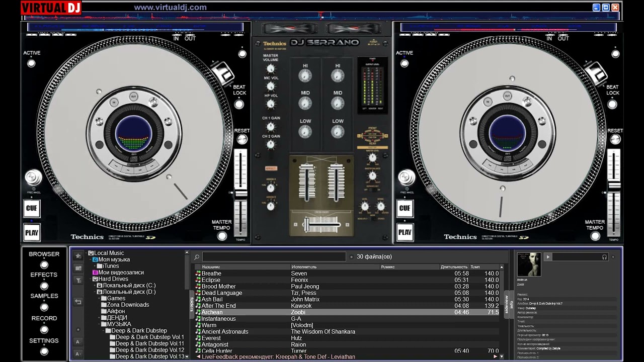
Task: Click the vertical folders side tab
Action: pyautogui.click(x=191, y=304)
